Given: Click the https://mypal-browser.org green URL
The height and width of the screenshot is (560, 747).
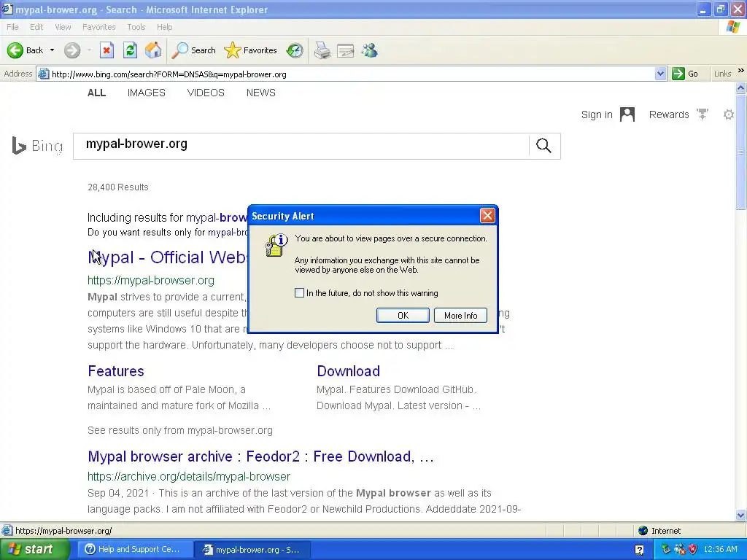Looking at the screenshot, I should pyautogui.click(x=151, y=281).
